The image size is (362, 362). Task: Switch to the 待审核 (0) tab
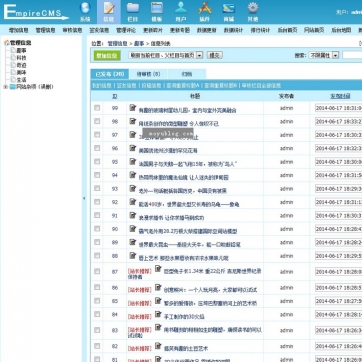point(148,74)
